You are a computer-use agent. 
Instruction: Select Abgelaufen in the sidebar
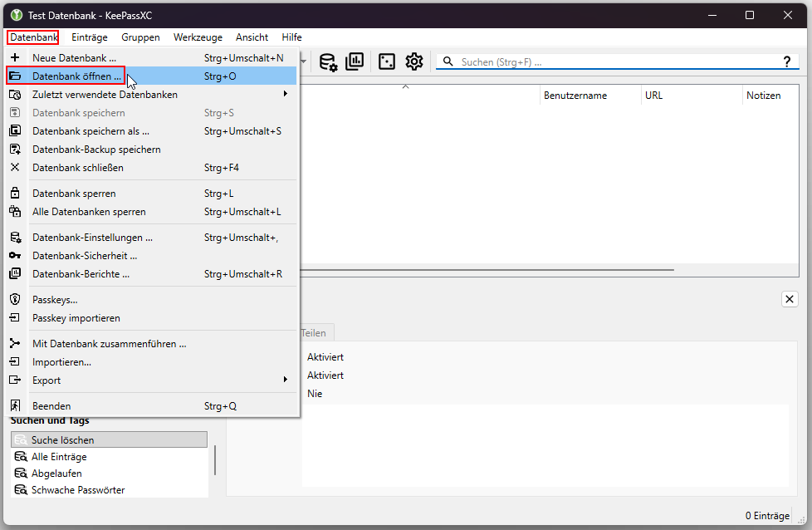pos(109,473)
